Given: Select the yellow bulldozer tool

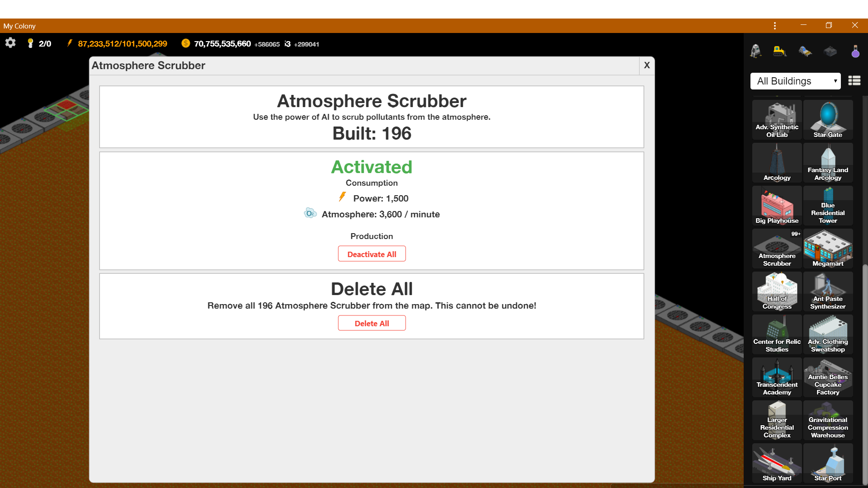Looking at the screenshot, I should [x=780, y=51].
